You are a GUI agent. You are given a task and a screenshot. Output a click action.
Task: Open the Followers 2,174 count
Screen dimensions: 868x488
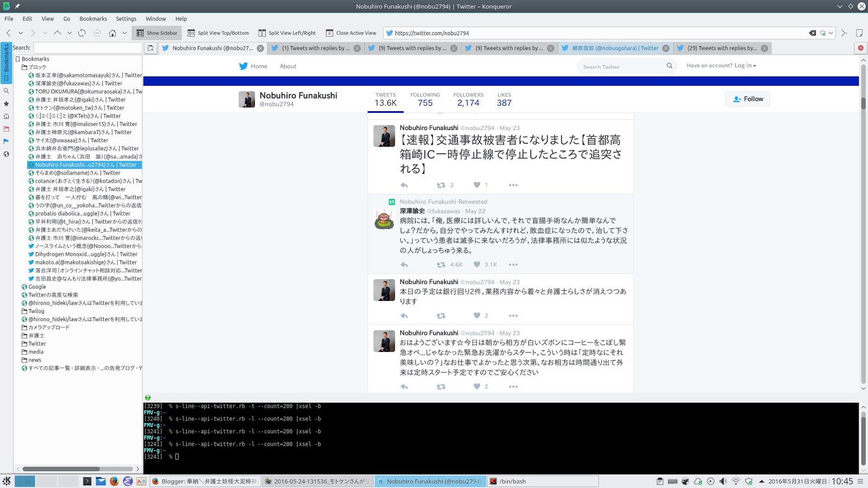click(x=468, y=99)
